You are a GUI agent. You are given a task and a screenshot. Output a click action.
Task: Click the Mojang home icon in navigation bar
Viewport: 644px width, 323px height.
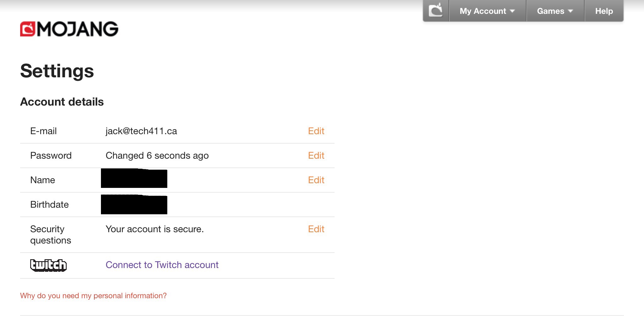tap(436, 10)
